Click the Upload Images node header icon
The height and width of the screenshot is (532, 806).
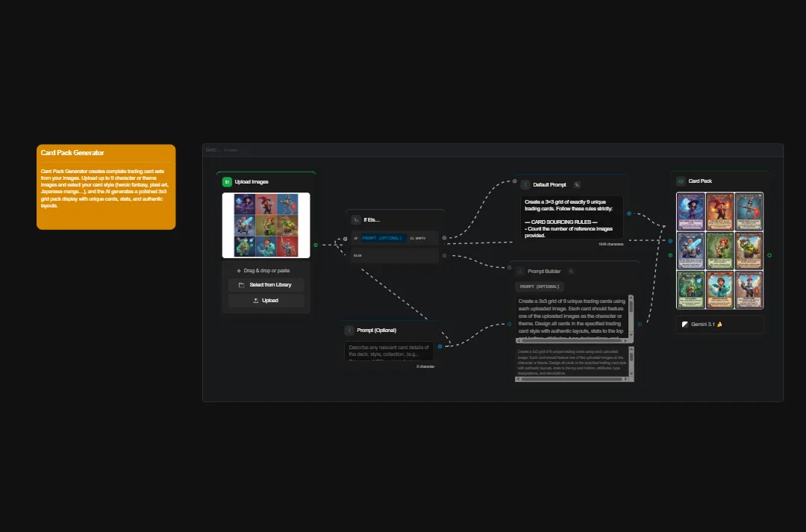click(227, 182)
